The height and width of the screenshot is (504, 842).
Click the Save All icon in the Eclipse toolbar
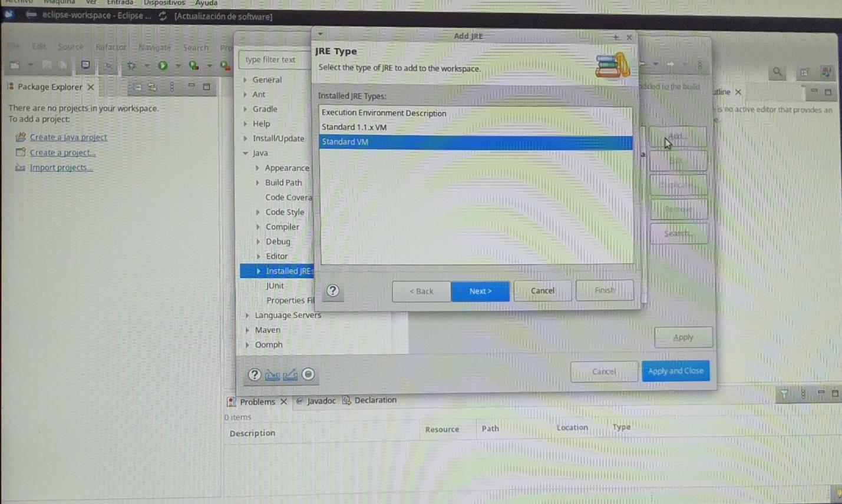(62, 65)
